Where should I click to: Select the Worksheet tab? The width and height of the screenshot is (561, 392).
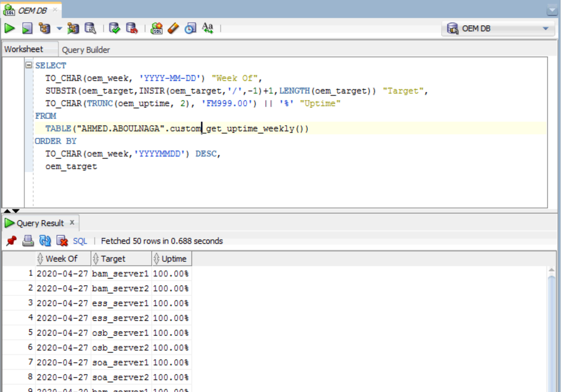coord(24,49)
